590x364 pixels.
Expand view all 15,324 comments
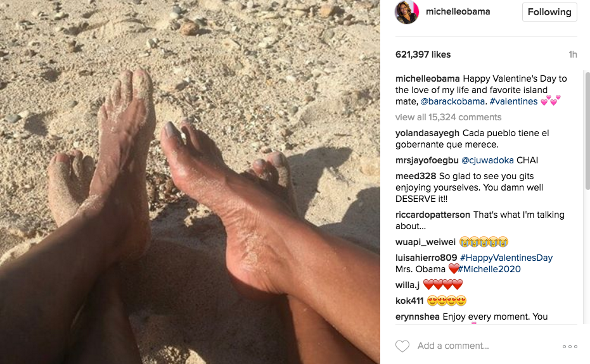tap(448, 117)
